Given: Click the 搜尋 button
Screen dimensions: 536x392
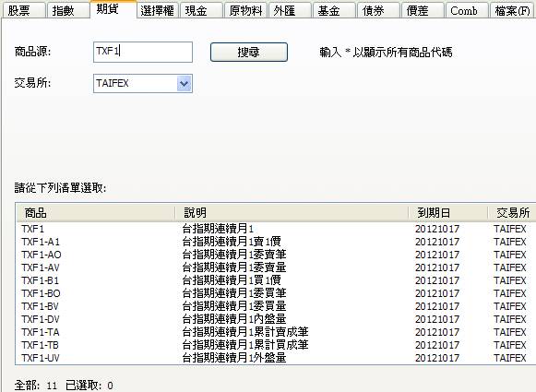Looking at the screenshot, I should point(249,52).
